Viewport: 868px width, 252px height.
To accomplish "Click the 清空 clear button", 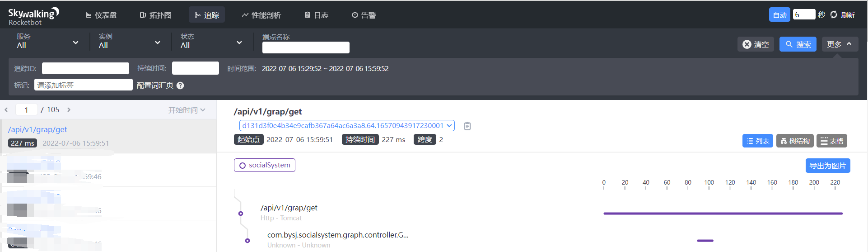I will tap(756, 44).
